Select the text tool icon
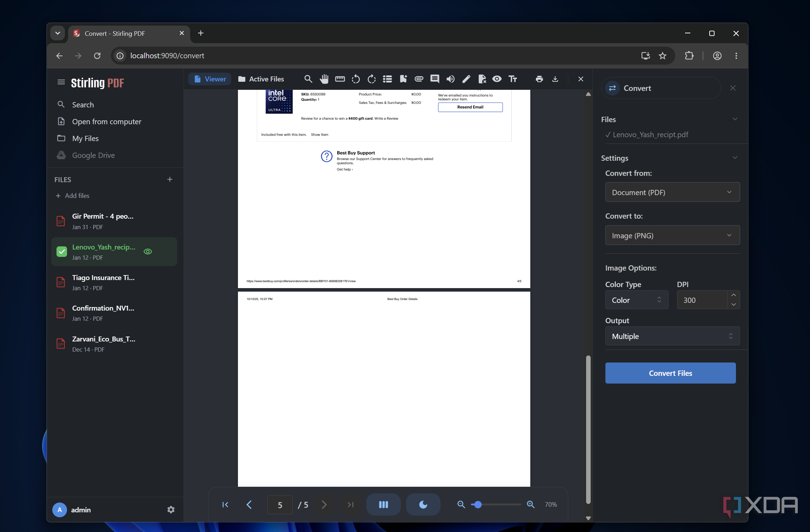The height and width of the screenshot is (532, 810). click(513, 79)
